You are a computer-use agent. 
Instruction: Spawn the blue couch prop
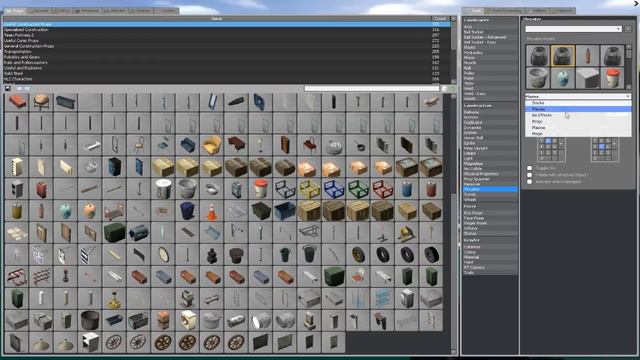[x=187, y=145]
